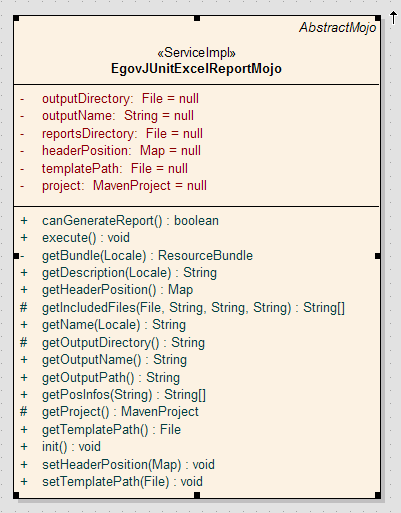Click the left-middle selection handle

point(16,256)
